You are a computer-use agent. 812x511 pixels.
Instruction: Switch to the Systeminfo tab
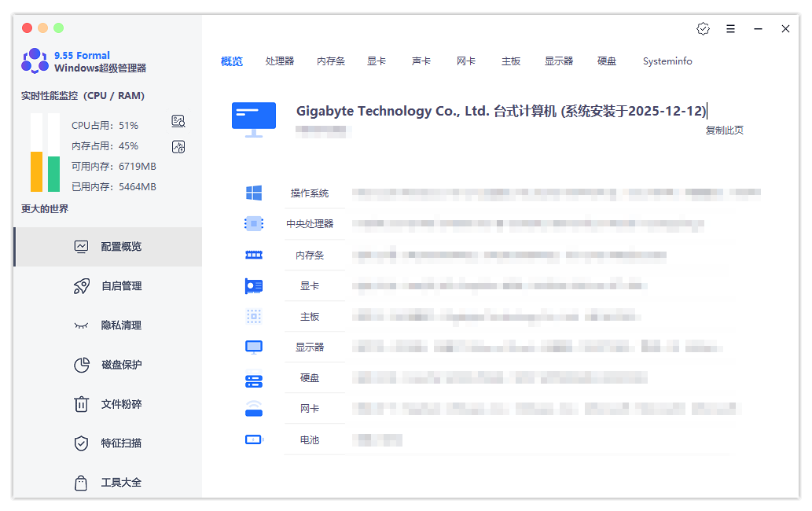(x=667, y=61)
